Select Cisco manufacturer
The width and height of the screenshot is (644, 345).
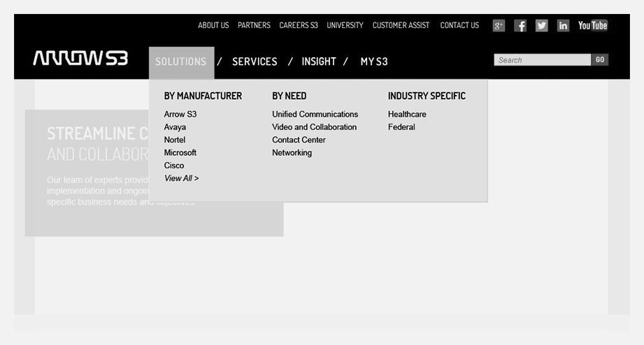pyautogui.click(x=174, y=166)
